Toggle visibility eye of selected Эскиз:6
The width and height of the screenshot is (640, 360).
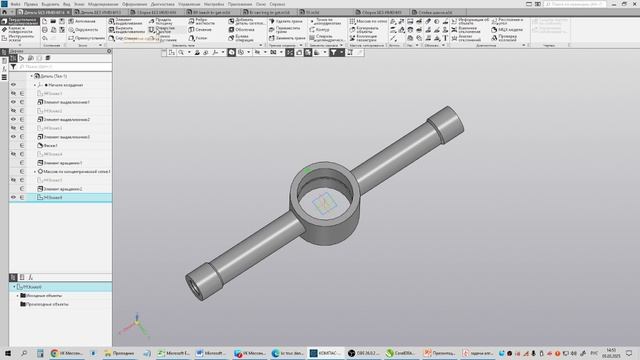[13, 198]
